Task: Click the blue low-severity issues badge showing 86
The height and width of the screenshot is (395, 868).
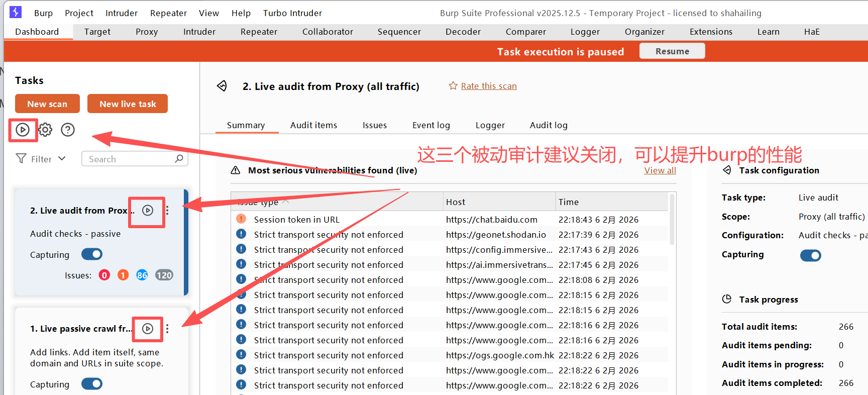Action: pyautogui.click(x=142, y=275)
